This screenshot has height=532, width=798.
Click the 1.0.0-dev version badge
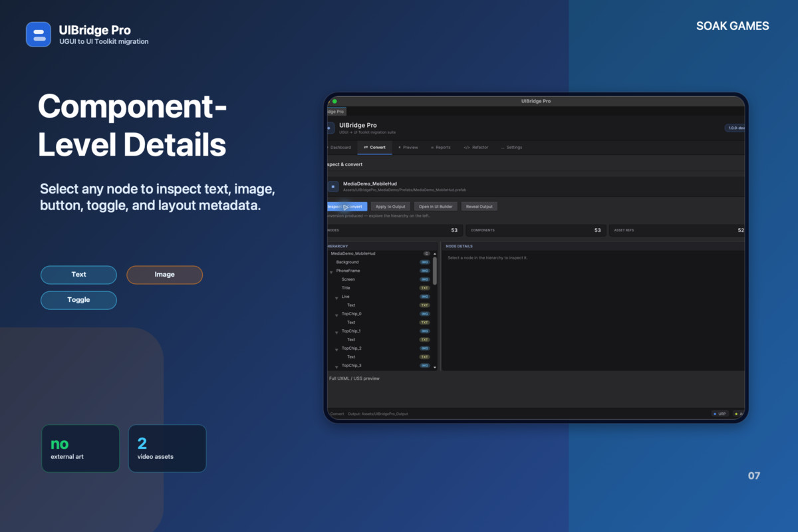tap(735, 128)
